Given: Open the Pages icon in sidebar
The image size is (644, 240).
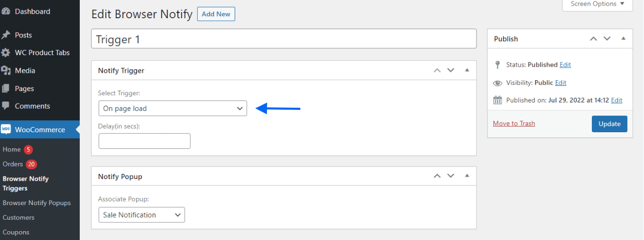Looking at the screenshot, I should [x=6, y=89].
